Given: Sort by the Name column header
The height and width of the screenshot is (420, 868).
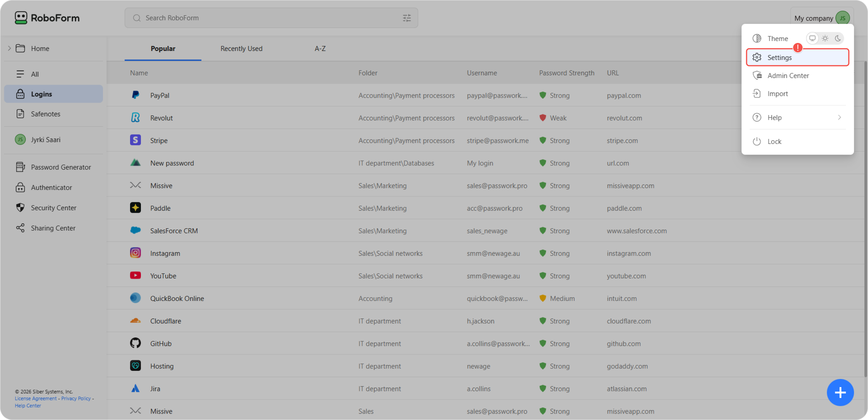Looking at the screenshot, I should (x=139, y=73).
